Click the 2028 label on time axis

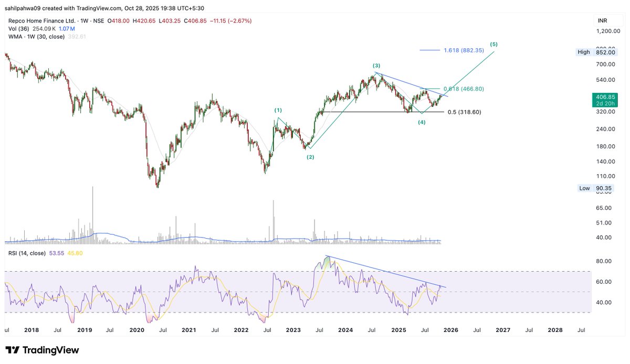point(555,330)
